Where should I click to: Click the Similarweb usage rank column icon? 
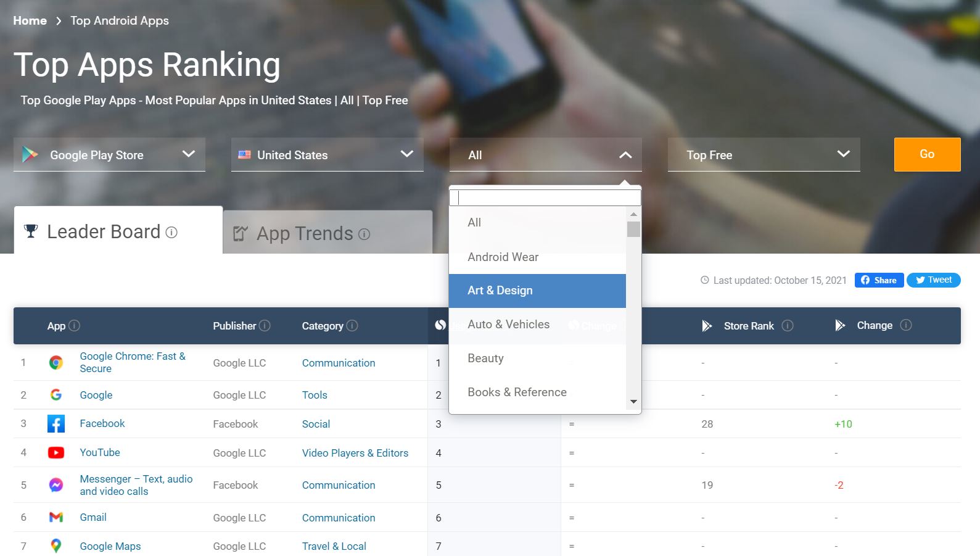(x=440, y=325)
